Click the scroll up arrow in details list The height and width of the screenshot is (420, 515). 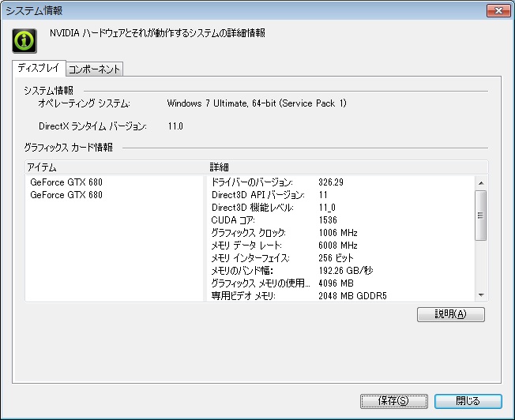coord(481,183)
